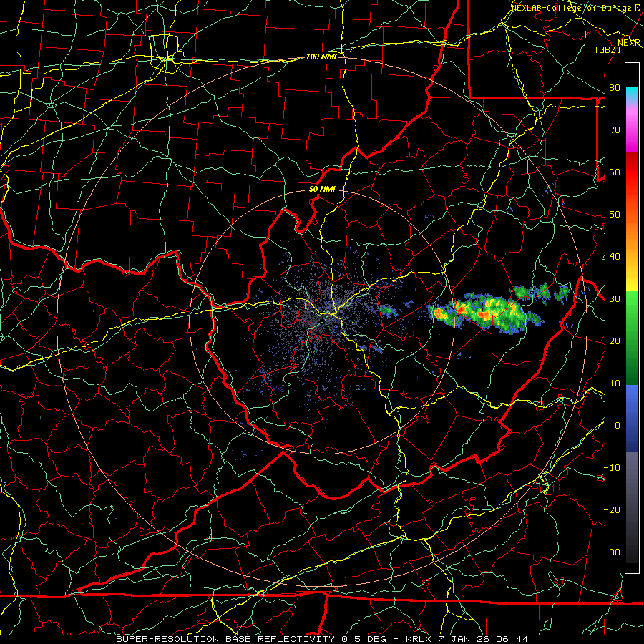
Task: Click the 10 value on the dBZ scale
Action: (615, 384)
